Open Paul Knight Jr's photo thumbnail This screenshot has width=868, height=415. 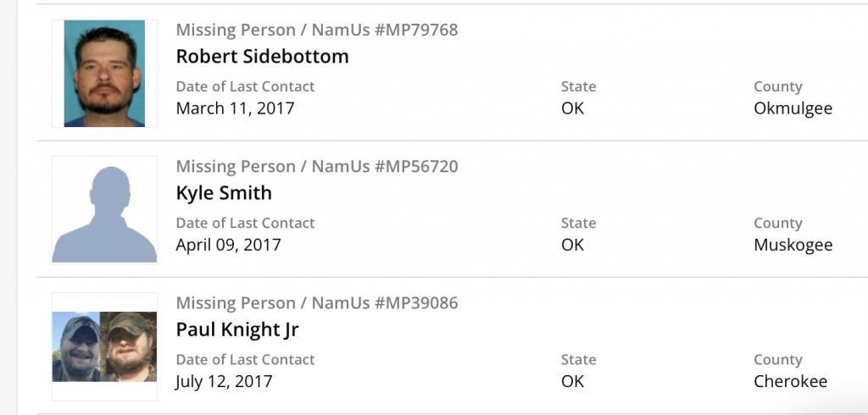[104, 346]
